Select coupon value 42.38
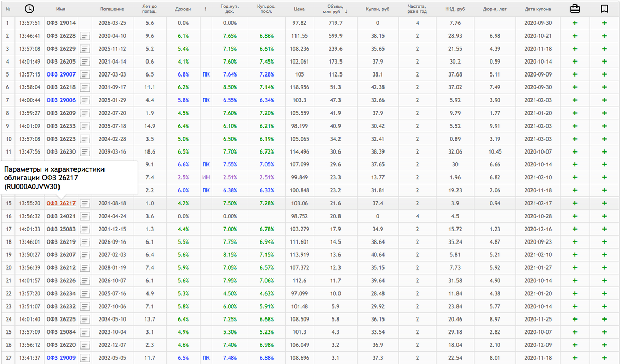This screenshot has width=621, height=364. [377, 87]
